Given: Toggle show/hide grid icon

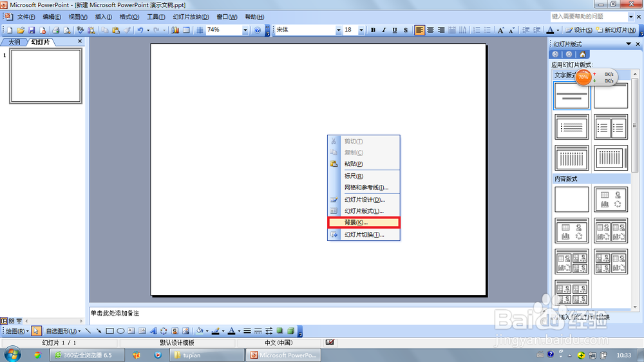Looking at the screenshot, I should click(200, 30).
